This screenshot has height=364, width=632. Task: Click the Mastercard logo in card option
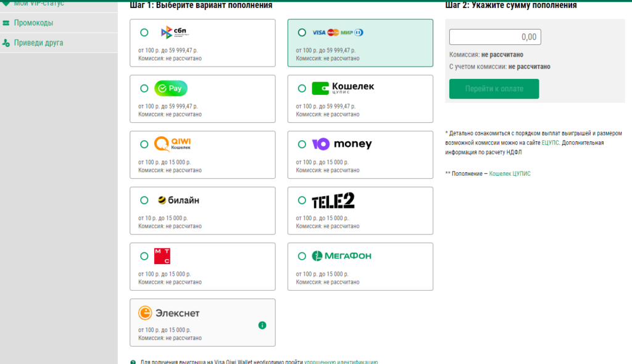coord(333,33)
